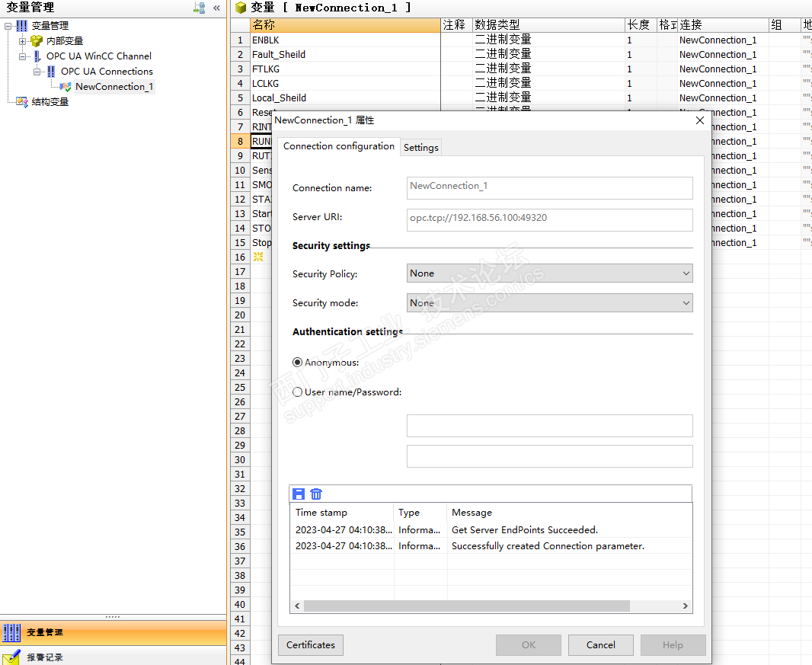Select the Local_Sheild variable cell
Screen dimensions: 812x665
tap(345, 98)
